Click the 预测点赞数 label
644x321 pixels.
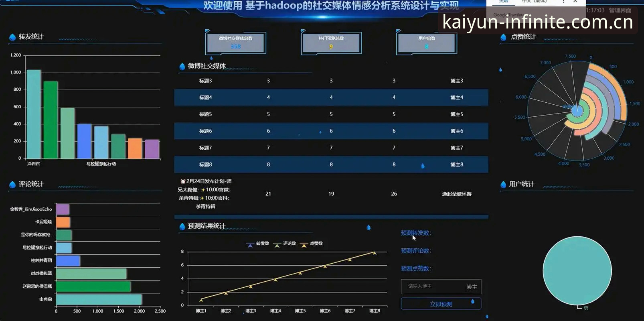[x=416, y=268]
